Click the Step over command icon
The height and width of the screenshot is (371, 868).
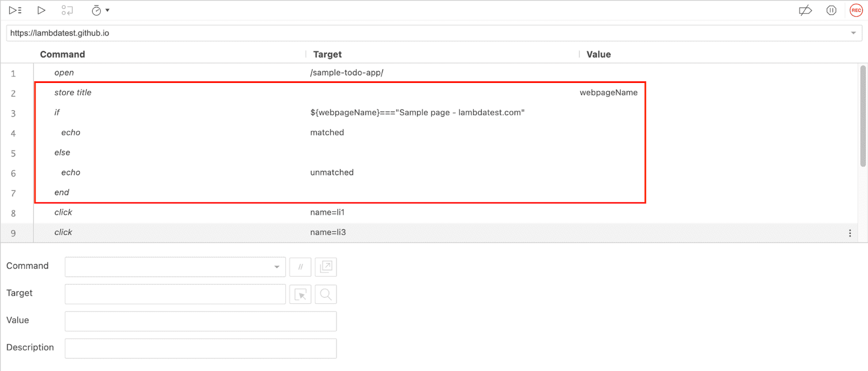tap(67, 10)
